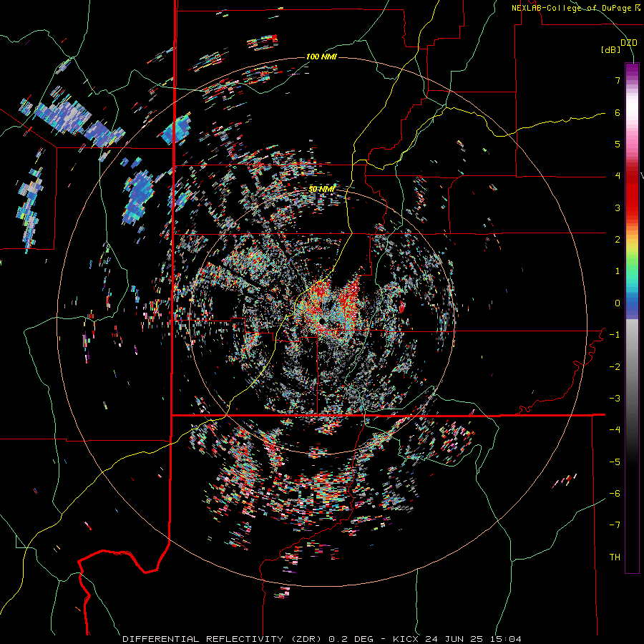
Task: Click the NEXLAB-College of DuPage watermark text
Action: (575, 8)
